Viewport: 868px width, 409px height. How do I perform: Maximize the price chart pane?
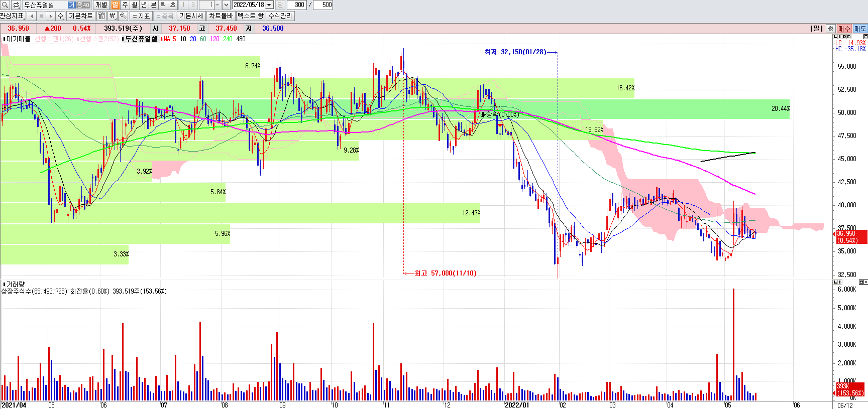coord(865,37)
